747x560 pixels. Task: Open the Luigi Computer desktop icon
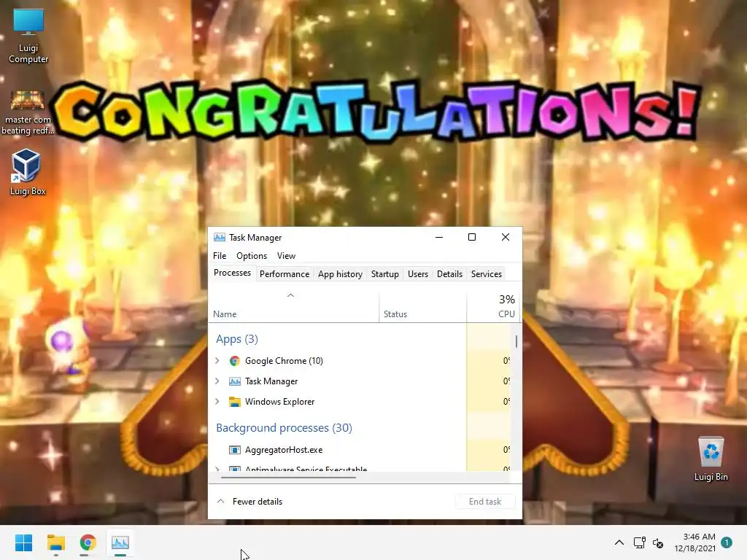click(x=28, y=36)
